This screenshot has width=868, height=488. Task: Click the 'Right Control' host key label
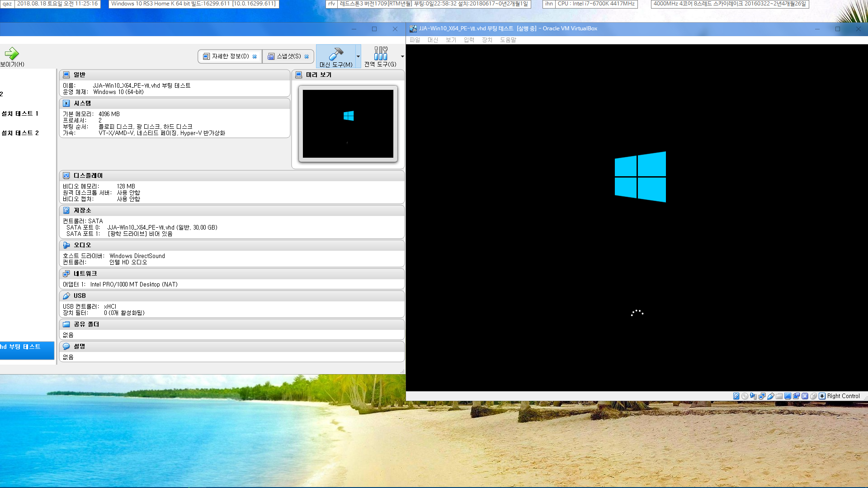pos(843,396)
